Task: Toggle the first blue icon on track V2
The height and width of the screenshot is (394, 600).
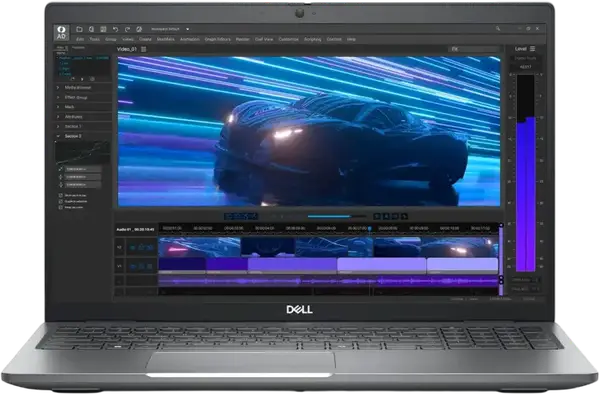Action: point(133,248)
